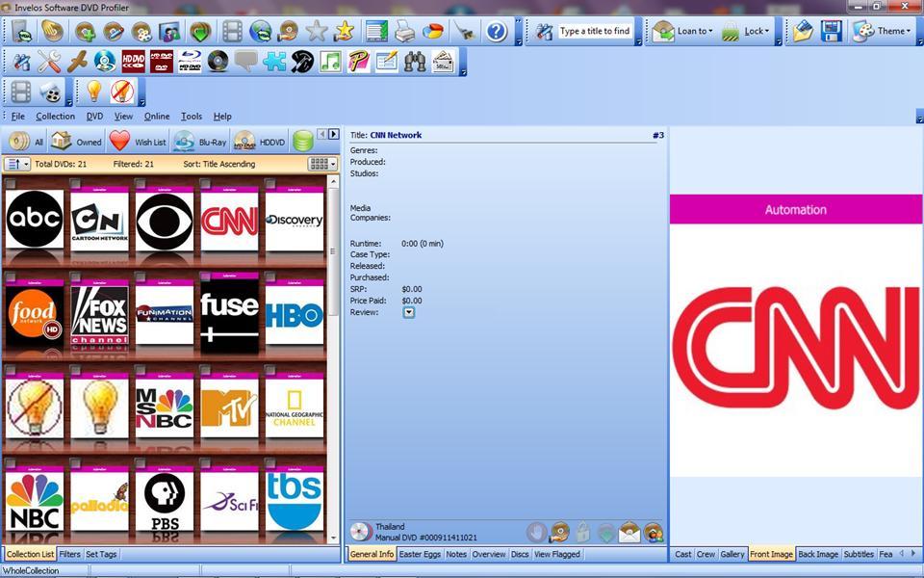This screenshot has width=924, height=578.
Task: Click the green download arrow disc icon
Action: [x=200, y=31]
